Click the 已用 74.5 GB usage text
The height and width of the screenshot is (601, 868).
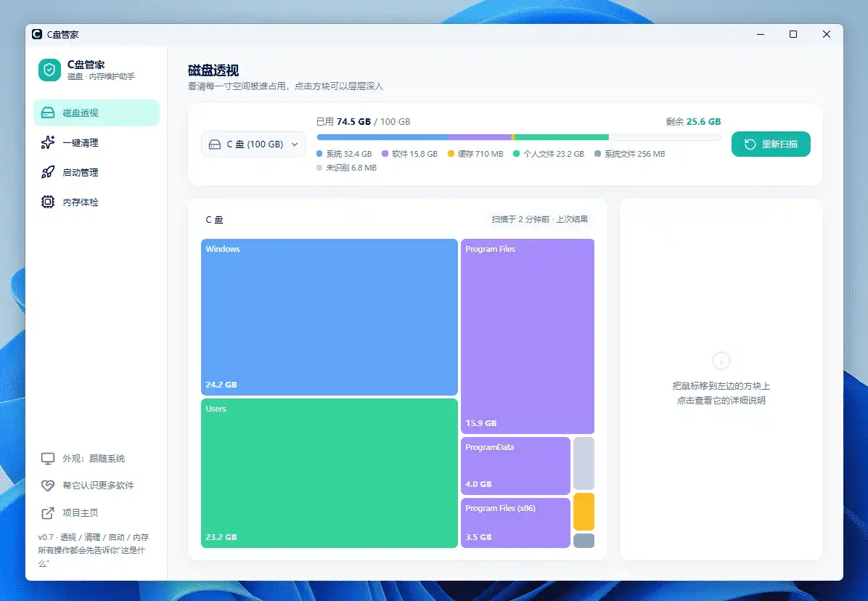point(363,122)
